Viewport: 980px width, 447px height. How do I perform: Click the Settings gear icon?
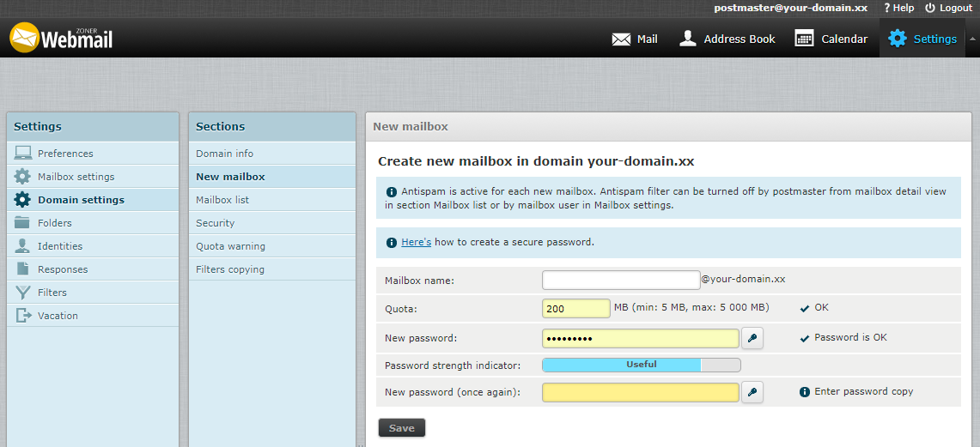point(898,39)
